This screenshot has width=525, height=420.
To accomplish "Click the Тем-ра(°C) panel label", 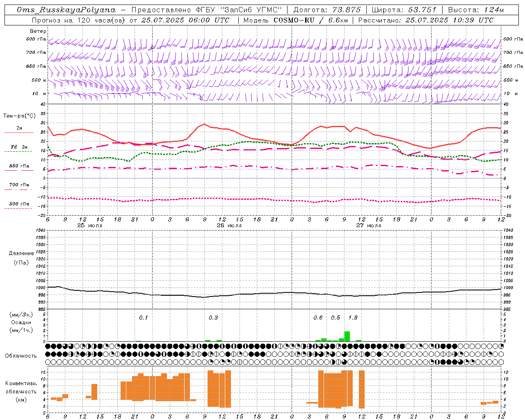I will [19, 116].
